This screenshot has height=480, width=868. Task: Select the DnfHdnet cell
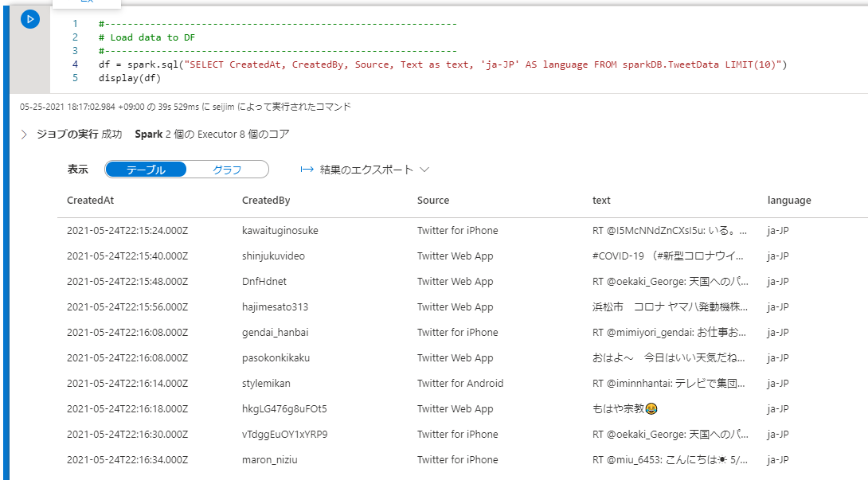coord(264,281)
